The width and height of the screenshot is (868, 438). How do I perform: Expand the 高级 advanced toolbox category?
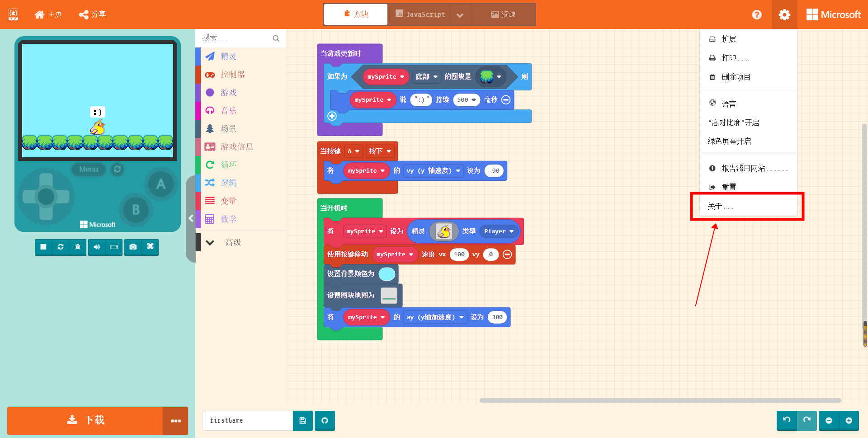click(x=233, y=242)
